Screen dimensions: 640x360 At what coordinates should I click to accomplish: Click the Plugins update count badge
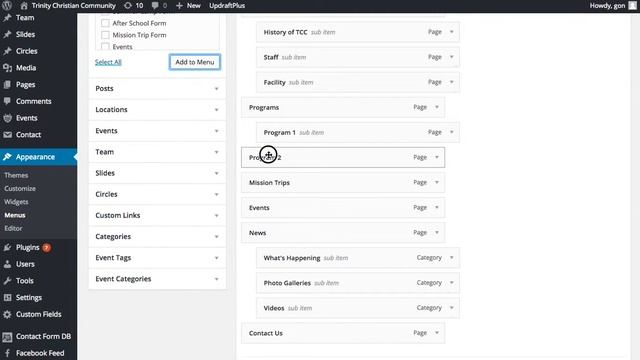47,247
